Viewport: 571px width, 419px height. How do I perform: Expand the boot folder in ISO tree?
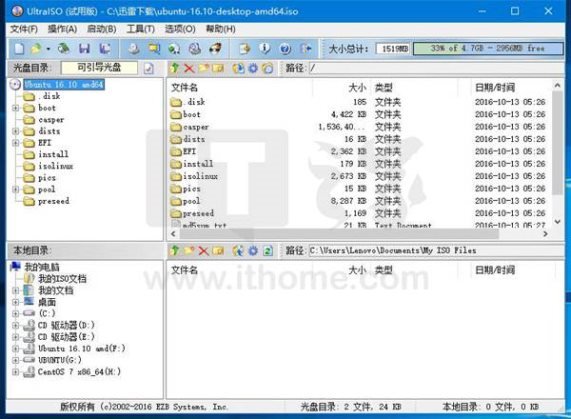[x=15, y=108]
